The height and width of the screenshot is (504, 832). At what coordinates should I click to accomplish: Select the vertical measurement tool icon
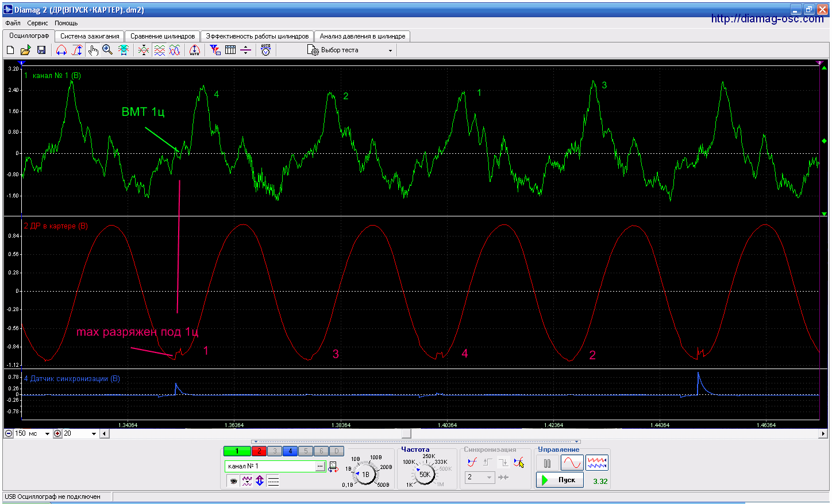(x=77, y=51)
